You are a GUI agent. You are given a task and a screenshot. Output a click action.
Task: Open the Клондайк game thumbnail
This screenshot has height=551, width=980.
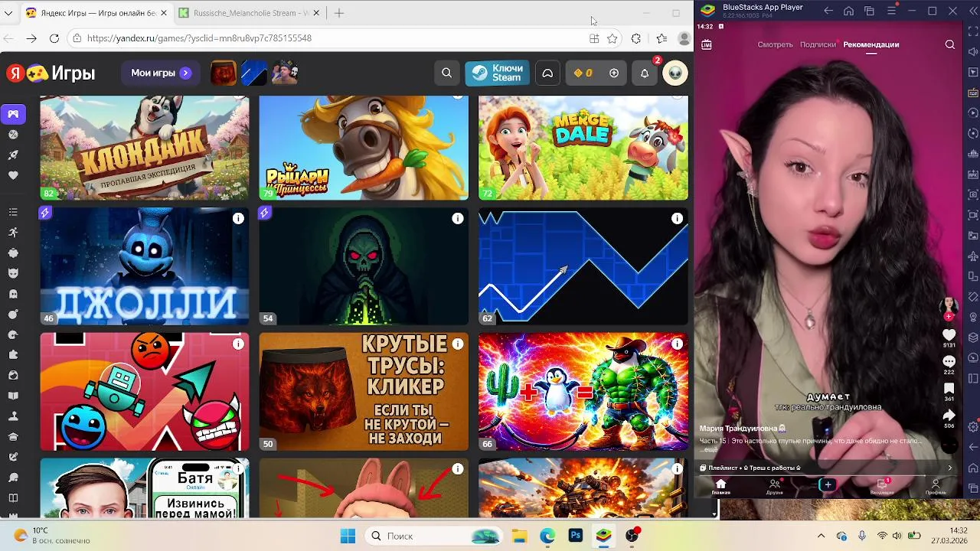(145, 148)
